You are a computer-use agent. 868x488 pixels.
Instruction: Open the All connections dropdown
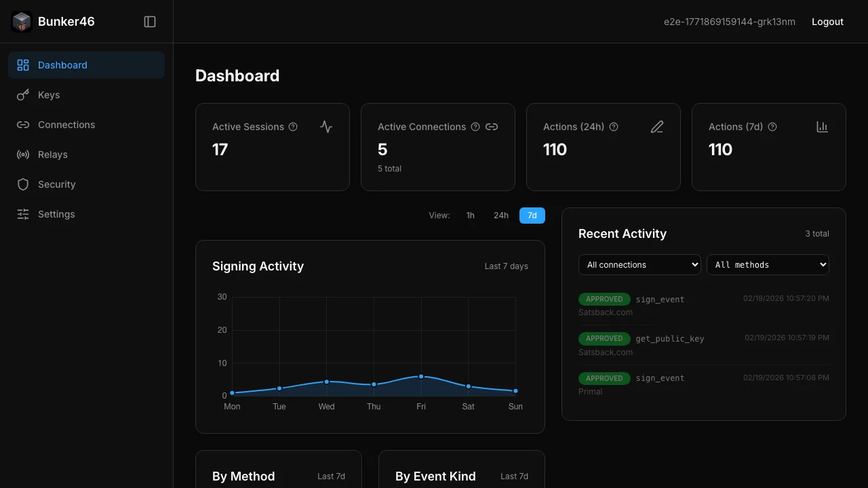pos(639,264)
